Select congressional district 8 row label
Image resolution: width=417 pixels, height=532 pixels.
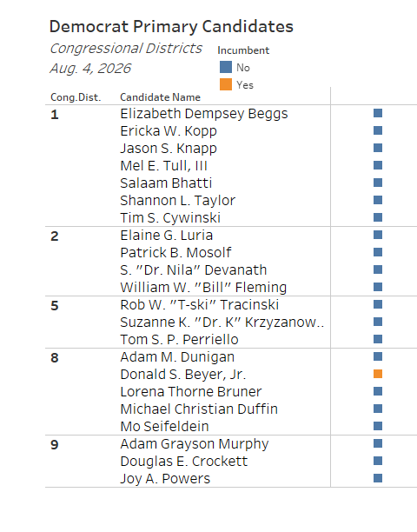point(55,358)
